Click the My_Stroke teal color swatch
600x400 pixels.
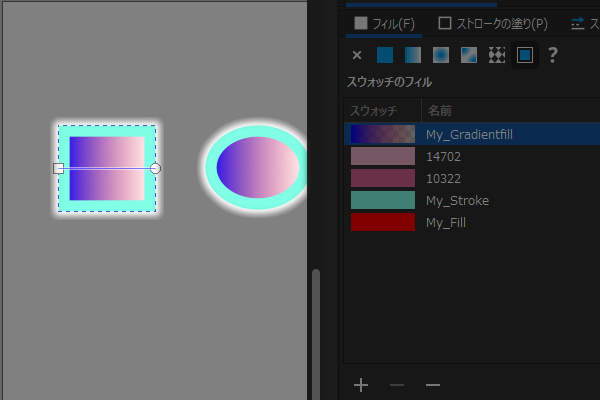tap(383, 200)
